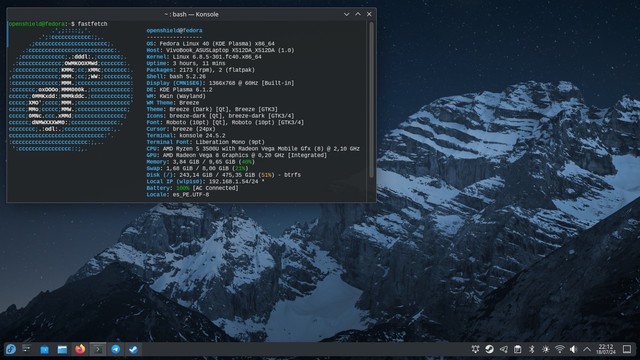The image size is (640, 360).
Task: Minimize the Konsole window
Action: (347, 14)
